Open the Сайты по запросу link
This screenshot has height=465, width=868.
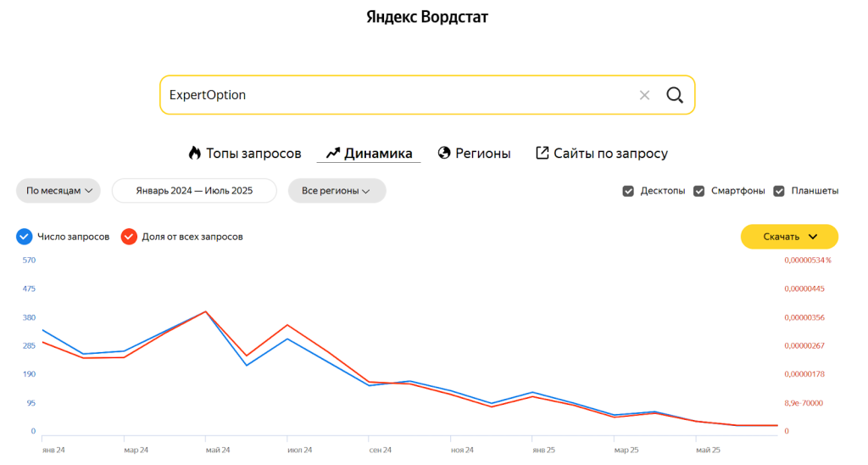(x=610, y=154)
